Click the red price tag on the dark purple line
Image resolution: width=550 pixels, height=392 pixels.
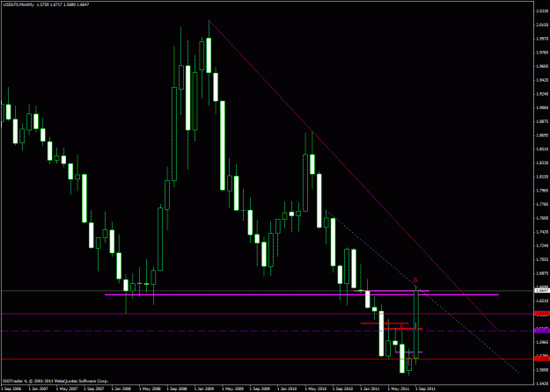click(x=541, y=313)
